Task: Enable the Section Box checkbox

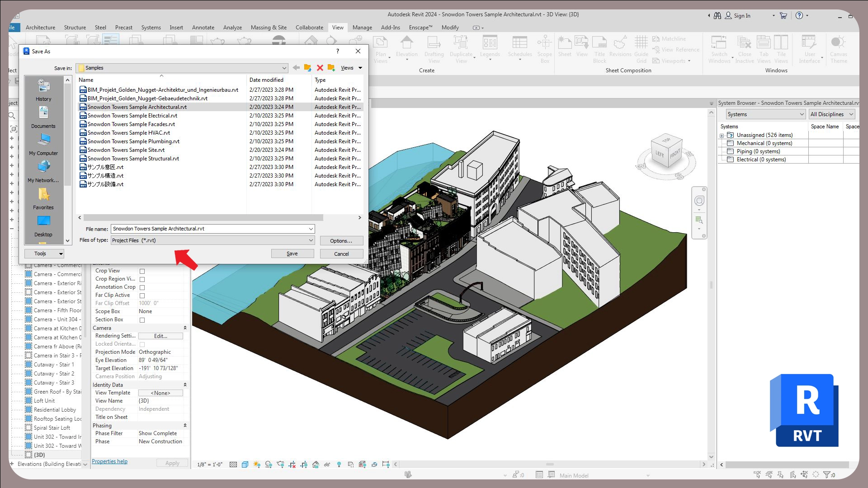Action: (142, 320)
